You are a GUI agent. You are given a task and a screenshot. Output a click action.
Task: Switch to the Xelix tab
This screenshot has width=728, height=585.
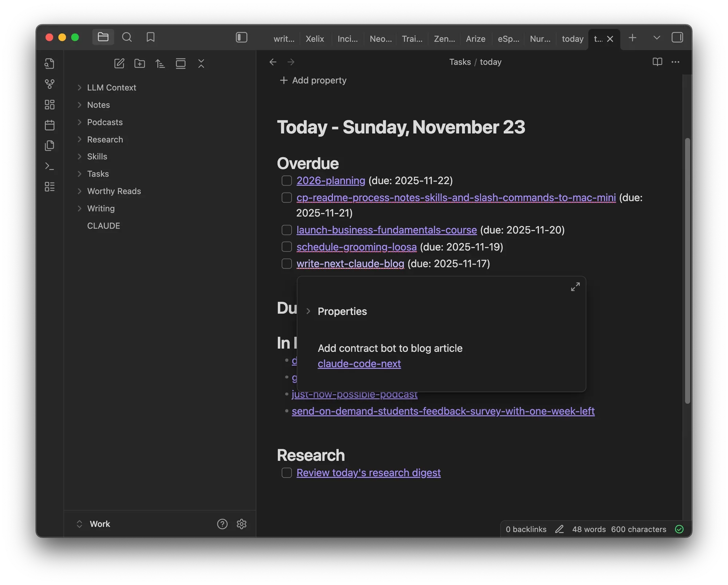point(314,39)
